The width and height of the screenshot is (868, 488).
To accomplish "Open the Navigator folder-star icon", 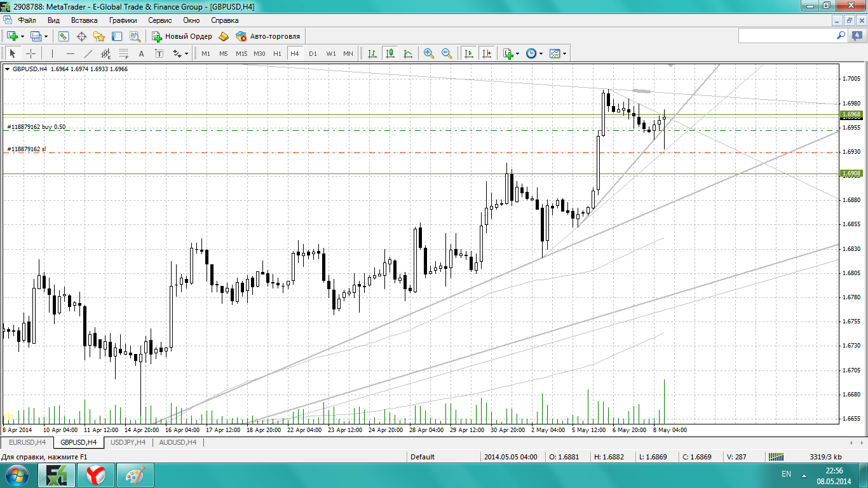I will pyautogui.click(x=99, y=36).
